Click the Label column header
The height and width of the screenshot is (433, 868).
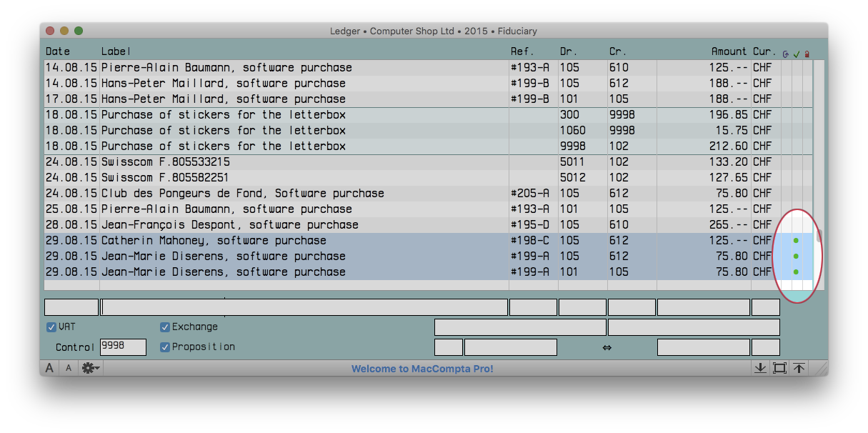116,51
